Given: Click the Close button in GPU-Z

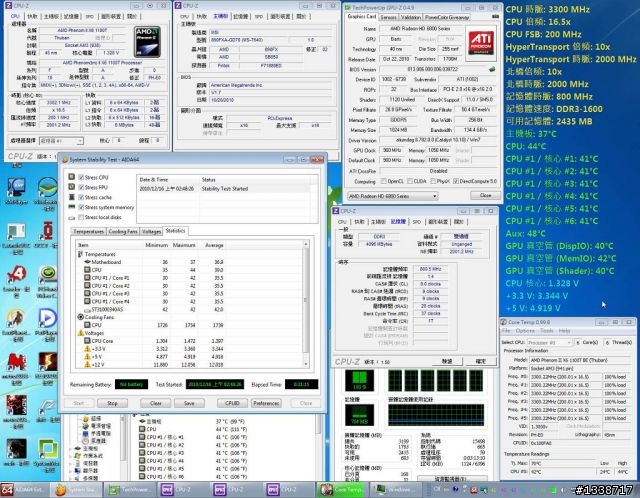Looking at the screenshot, I should point(485,196).
